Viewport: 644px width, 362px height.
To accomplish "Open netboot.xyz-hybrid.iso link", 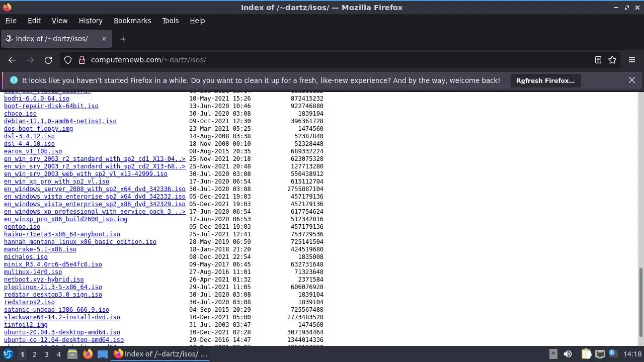I will [x=44, y=280].
